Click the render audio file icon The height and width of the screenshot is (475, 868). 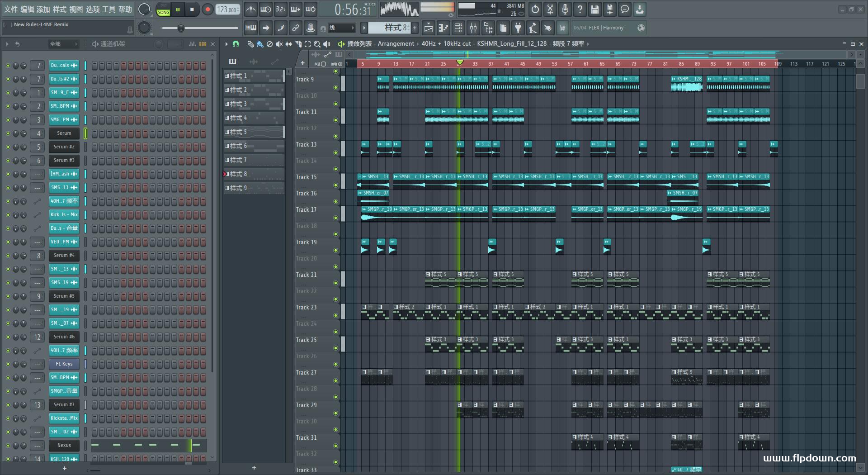(x=610, y=9)
